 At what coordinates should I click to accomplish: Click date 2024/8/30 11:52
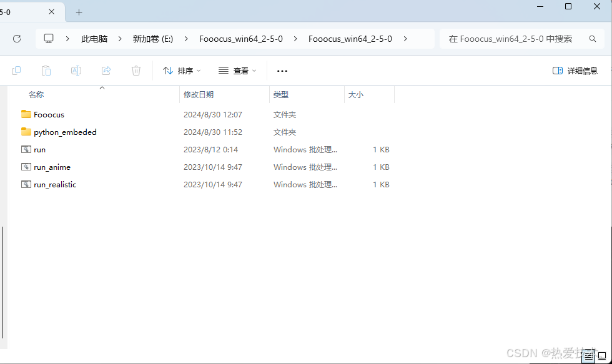click(x=213, y=132)
